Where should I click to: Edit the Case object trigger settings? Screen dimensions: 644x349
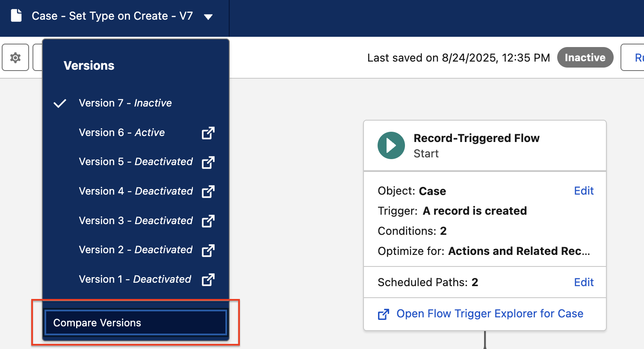[584, 191]
